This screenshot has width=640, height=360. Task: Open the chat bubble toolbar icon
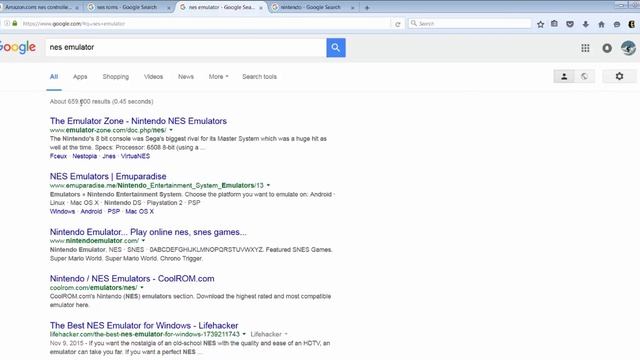pyautogui.click(x=617, y=24)
